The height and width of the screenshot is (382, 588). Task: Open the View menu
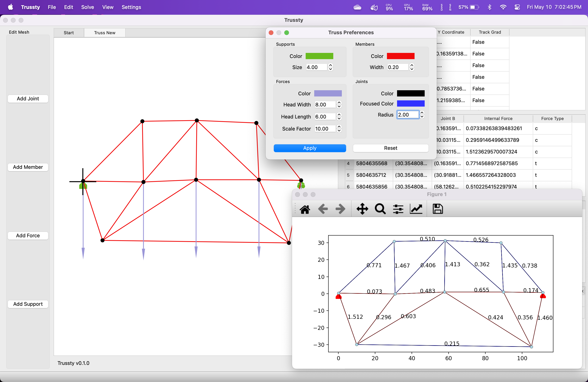coord(108,7)
